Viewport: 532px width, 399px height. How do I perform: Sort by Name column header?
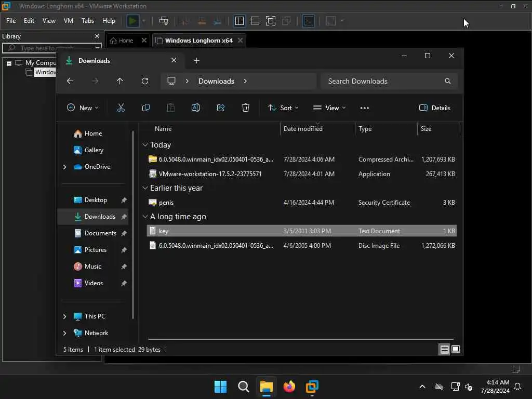click(163, 129)
